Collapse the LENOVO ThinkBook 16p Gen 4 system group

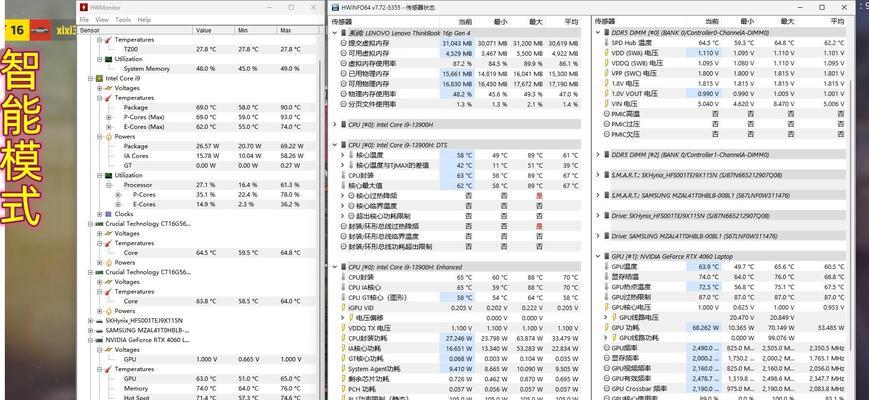point(335,33)
